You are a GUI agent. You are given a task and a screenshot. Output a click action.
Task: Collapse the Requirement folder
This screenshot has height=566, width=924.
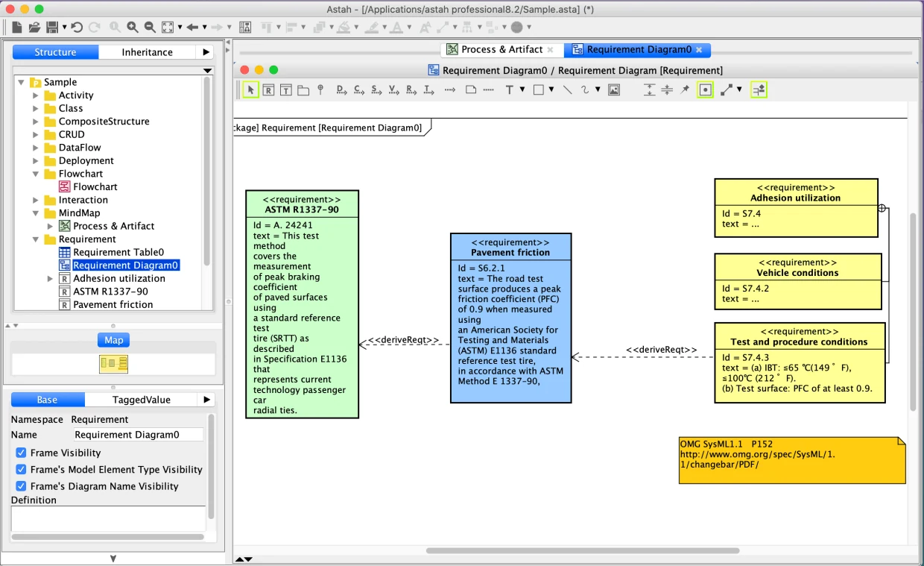pyautogui.click(x=35, y=239)
